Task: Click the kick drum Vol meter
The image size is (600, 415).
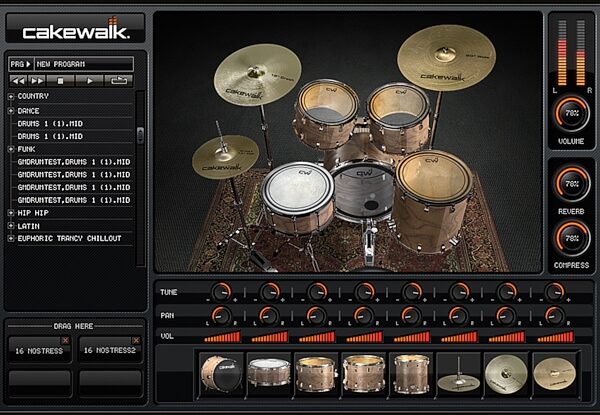Action: tap(222, 337)
